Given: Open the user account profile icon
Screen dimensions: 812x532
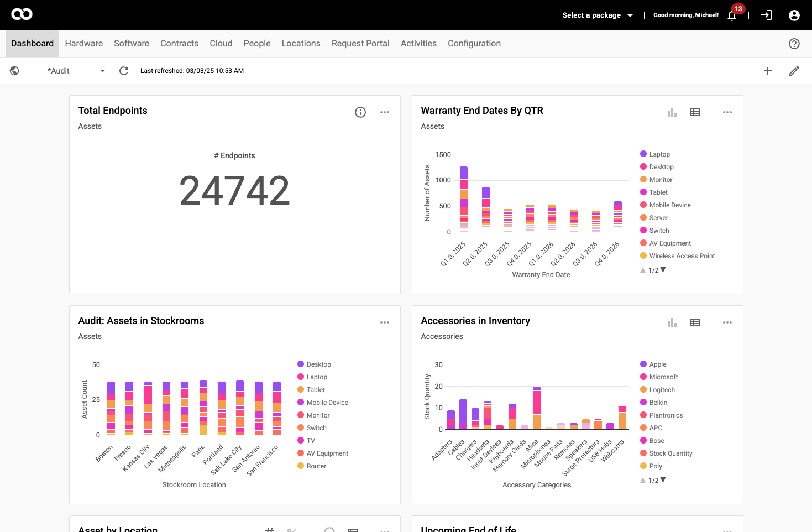Looking at the screenshot, I should [x=794, y=15].
